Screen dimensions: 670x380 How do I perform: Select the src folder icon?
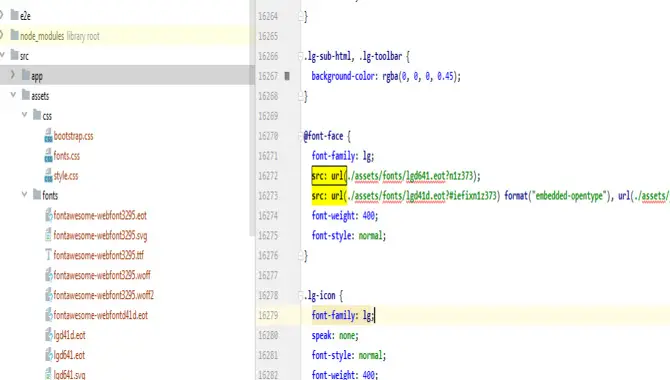[14, 55]
